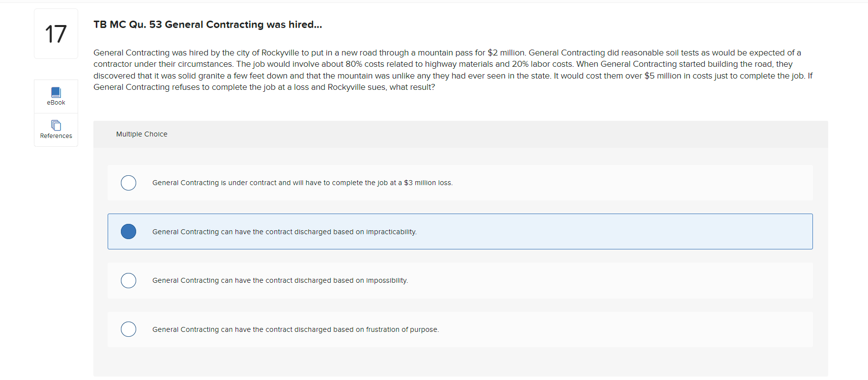Viewport: 868px width, 380px height.
Task: Click the Multiple Choice header label
Action: [142, 134]
